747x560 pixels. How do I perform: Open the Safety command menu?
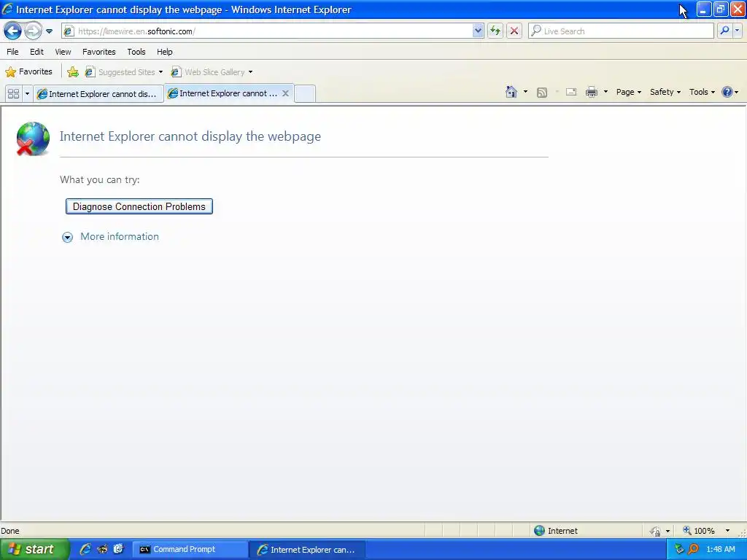pos(665,92)
